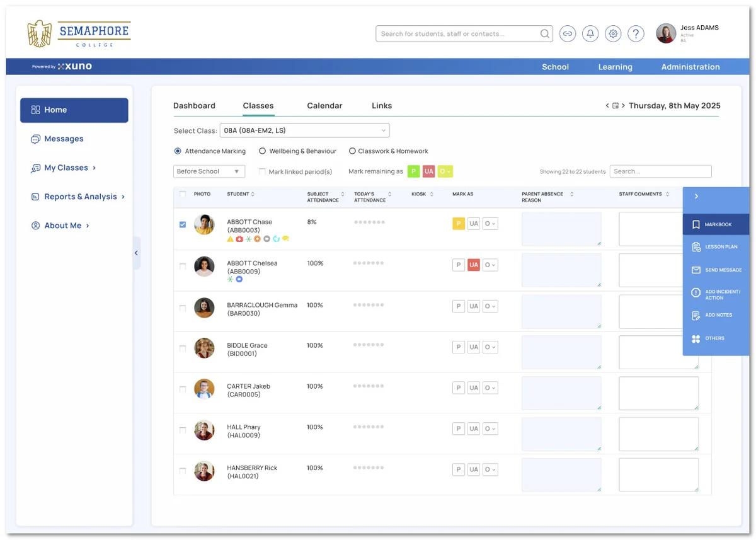
Task: Open the help question mark icon
Action: point(636,34)
